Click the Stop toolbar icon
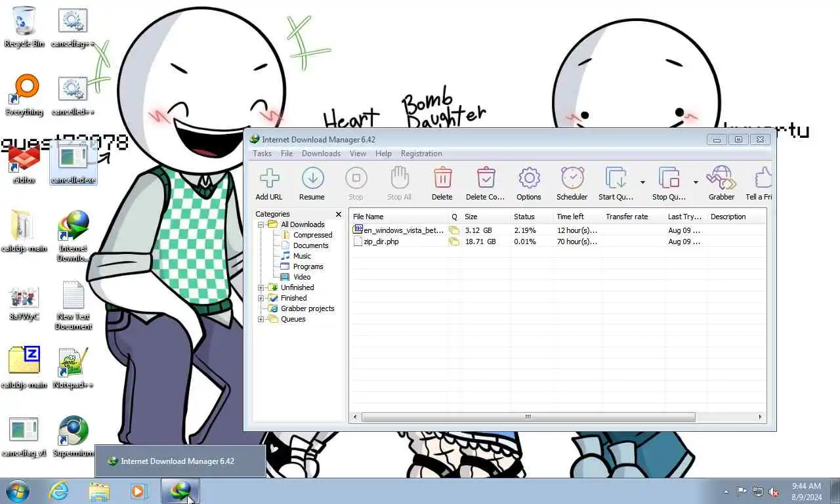The height and width of the screenshot is (504, 840). point(356,184)
